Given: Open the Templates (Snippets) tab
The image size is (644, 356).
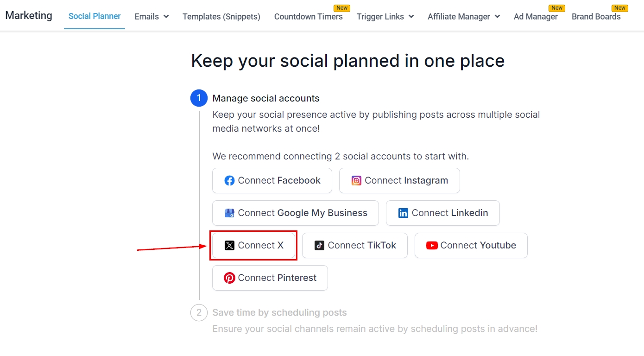Looking at the screenshot, I should pos(221,17).
